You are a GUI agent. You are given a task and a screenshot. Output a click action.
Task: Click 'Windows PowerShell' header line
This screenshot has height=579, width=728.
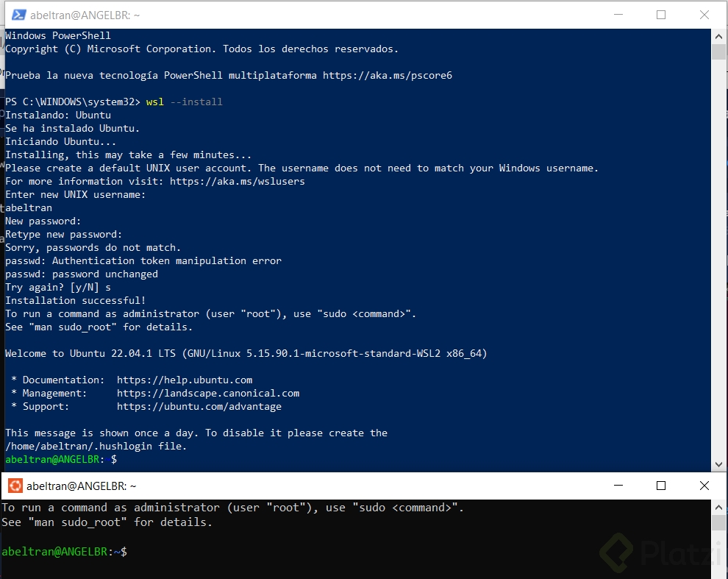(58, 35)
